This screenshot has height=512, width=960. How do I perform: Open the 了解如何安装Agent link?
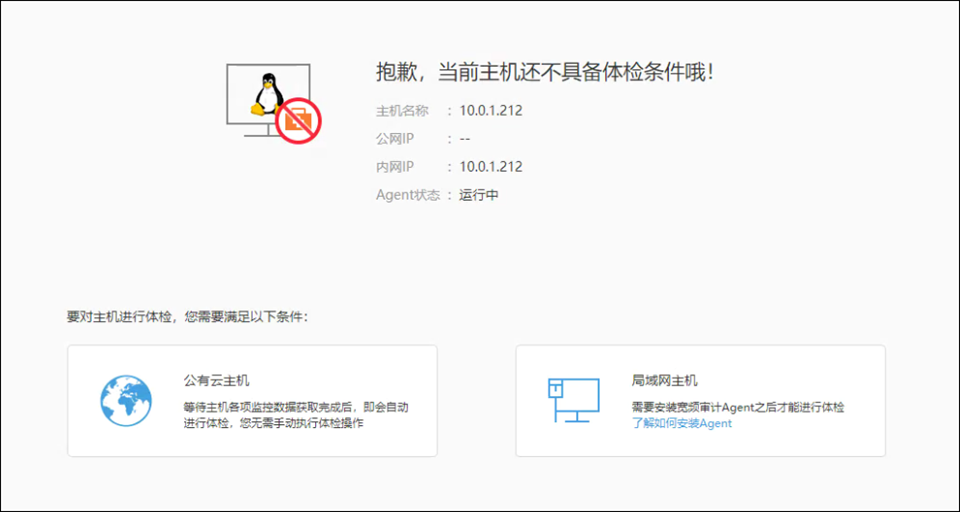coord(681,423)
